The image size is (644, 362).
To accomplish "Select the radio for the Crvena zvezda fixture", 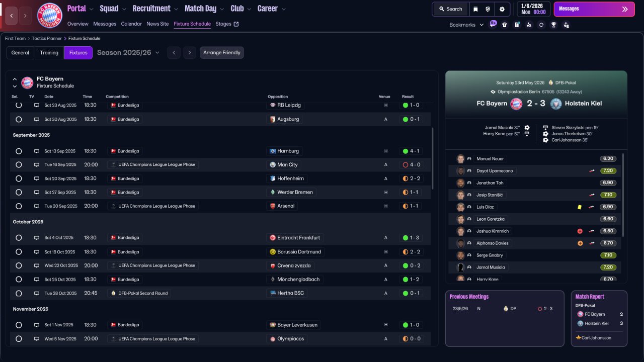I will coord(19,265).
